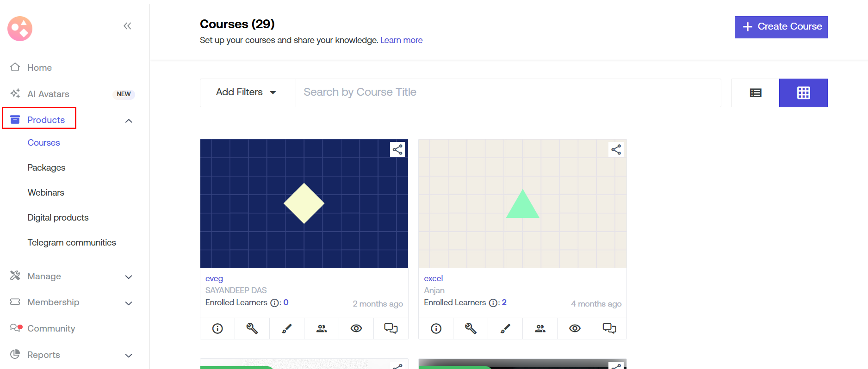Expand the Manage section in sidebar

click(x=129, y=277)
